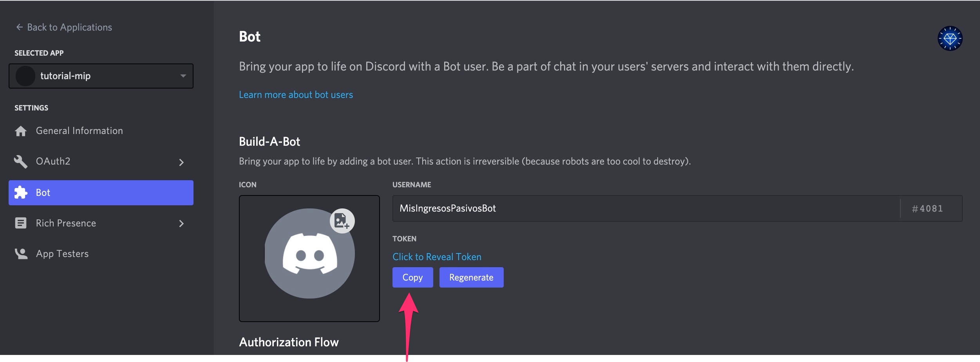
Task: Click the 'Authorization Flow' heading
Action: (x=289, y=342)
